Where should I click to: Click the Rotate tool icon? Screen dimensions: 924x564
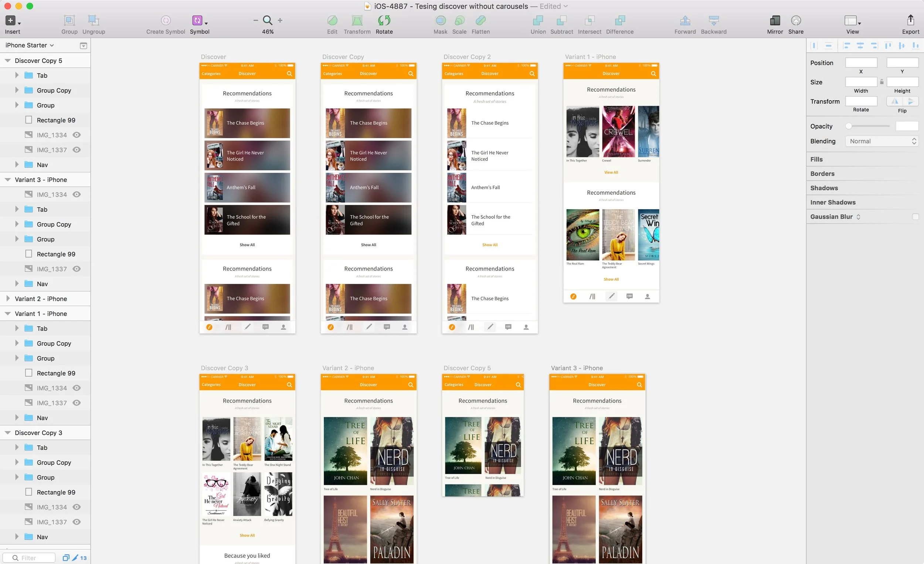pos(384,21)
